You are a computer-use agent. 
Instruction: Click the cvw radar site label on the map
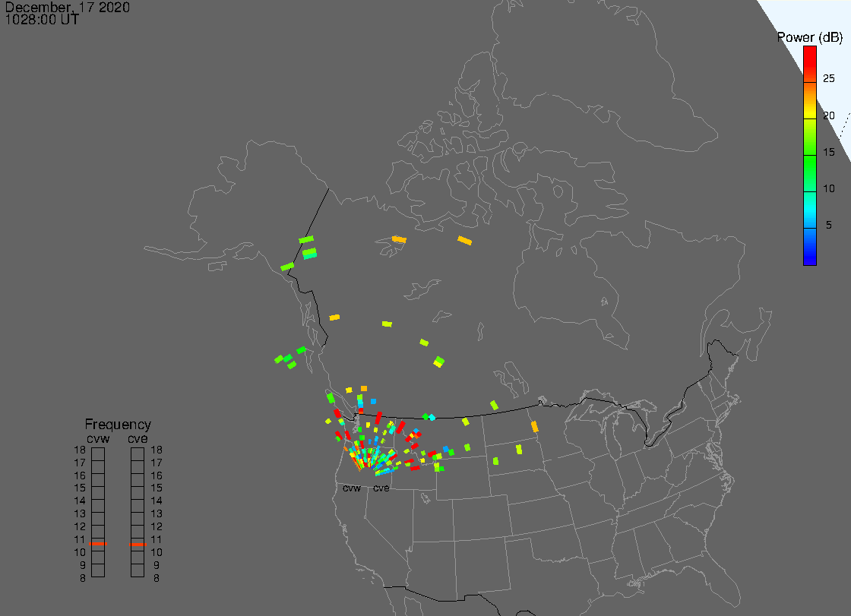coord(352,488)
